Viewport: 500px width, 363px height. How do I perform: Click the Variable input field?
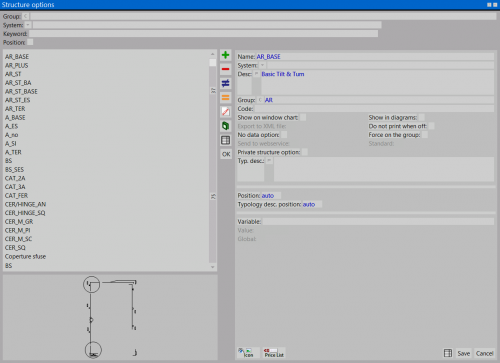[x=378, y=221]
